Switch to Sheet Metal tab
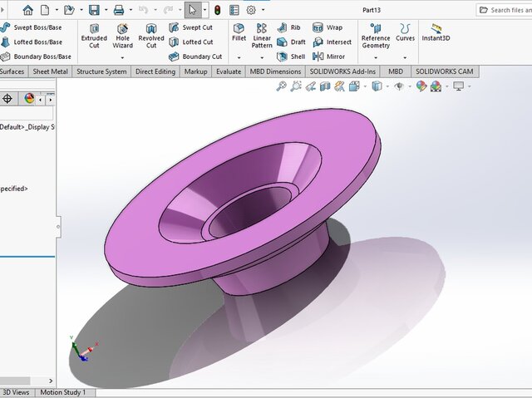 pos(50,71)
